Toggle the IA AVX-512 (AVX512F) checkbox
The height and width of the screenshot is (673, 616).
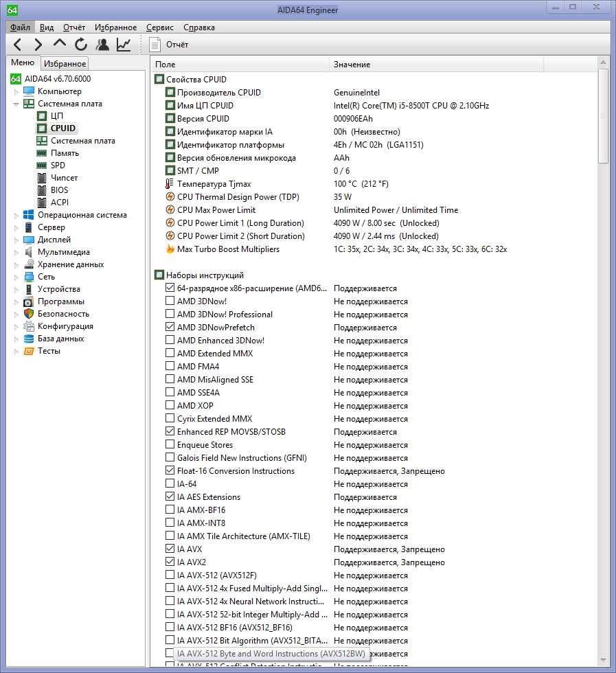point(170,575)
